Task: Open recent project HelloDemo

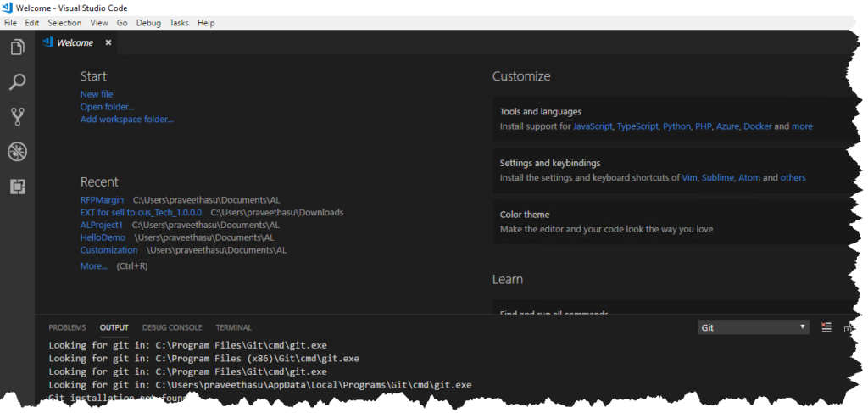Action: (x=103, y=237)
